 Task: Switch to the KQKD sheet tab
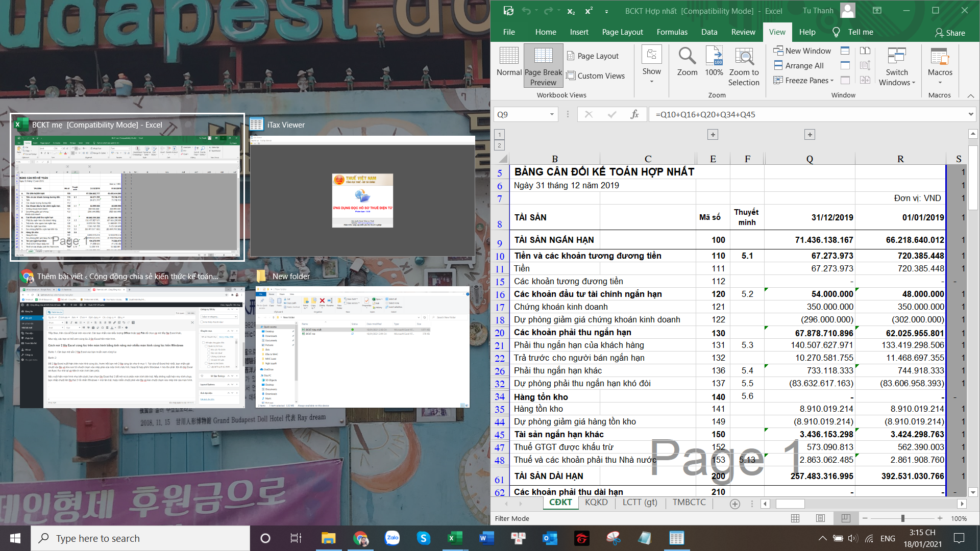(x=596, y=503)
